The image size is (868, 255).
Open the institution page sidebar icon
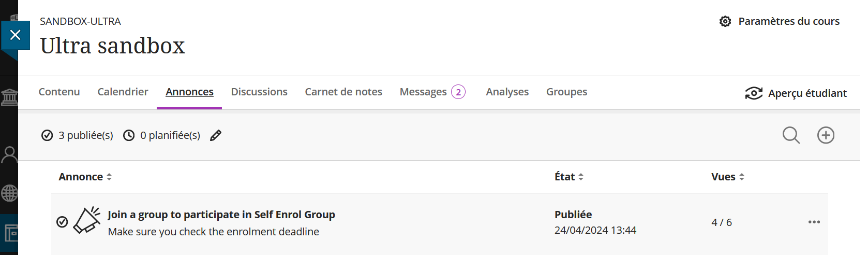coord(9,97)
